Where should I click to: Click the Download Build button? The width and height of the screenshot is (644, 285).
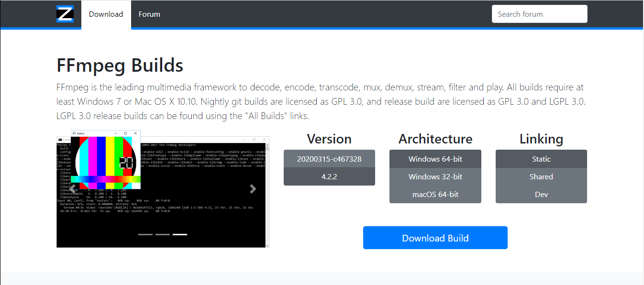[x=435, y=238]
